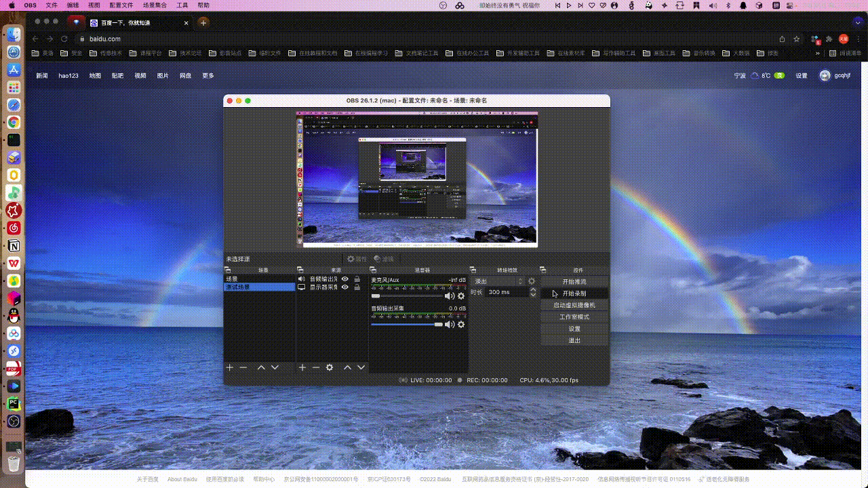Mute the 麦克风/Aux channel
The height and width of the screenshot is (488, 868).
pos(449,296)
